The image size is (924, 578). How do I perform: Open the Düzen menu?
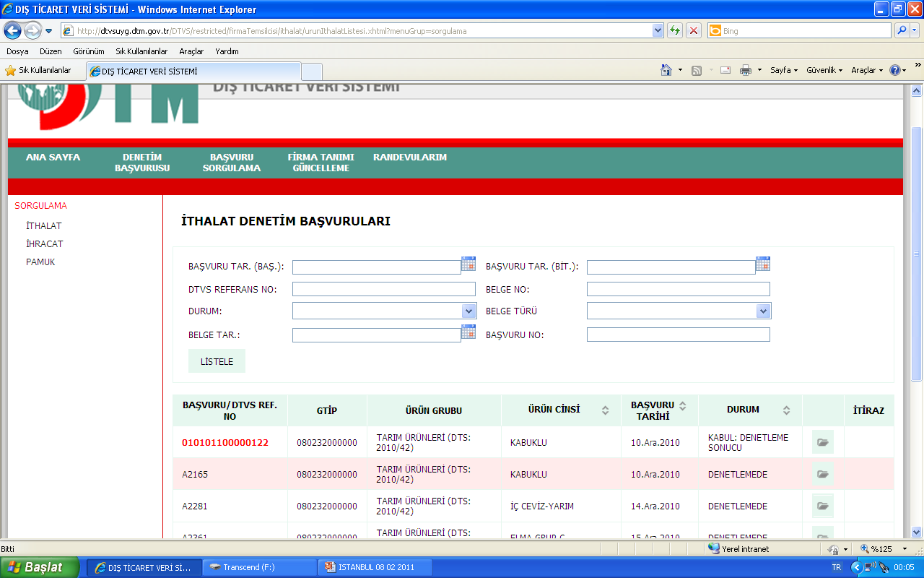pos(51,51)
